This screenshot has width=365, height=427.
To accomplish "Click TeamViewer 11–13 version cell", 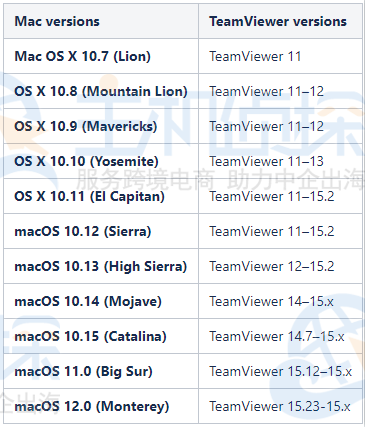I will (x=280, y=161).
